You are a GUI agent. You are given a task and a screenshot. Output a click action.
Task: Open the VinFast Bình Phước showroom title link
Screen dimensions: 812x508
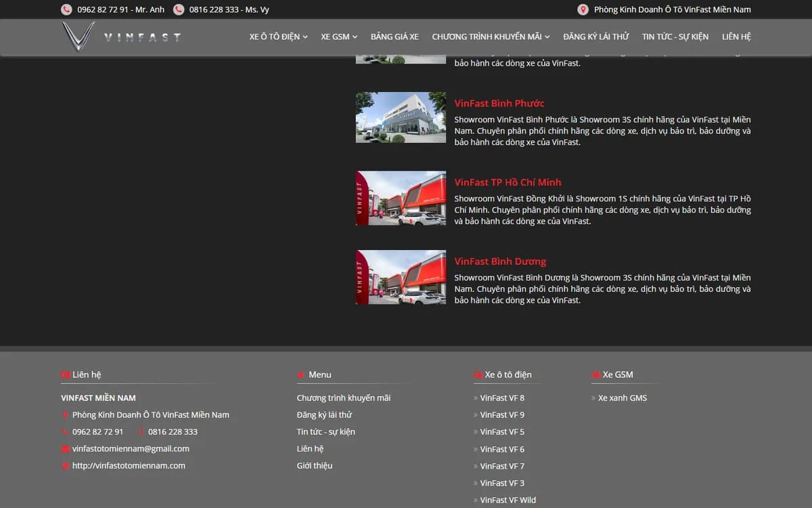(x=499, y=103)
